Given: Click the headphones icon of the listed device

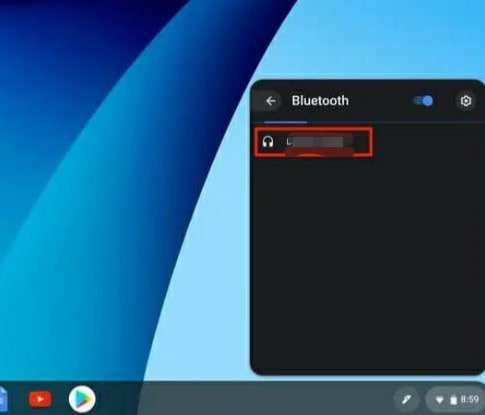Looking at the screenshot, I should (x=268, y=142).
